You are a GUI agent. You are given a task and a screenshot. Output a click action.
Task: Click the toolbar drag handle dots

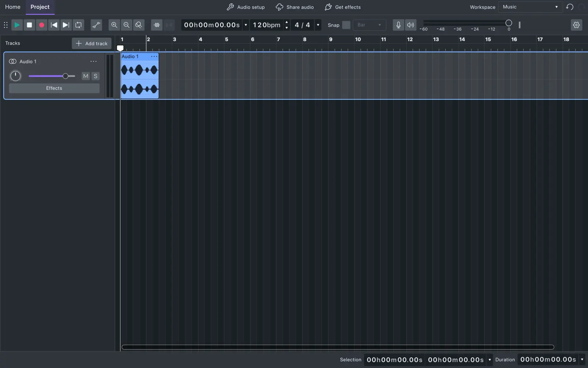click(6, 25)
